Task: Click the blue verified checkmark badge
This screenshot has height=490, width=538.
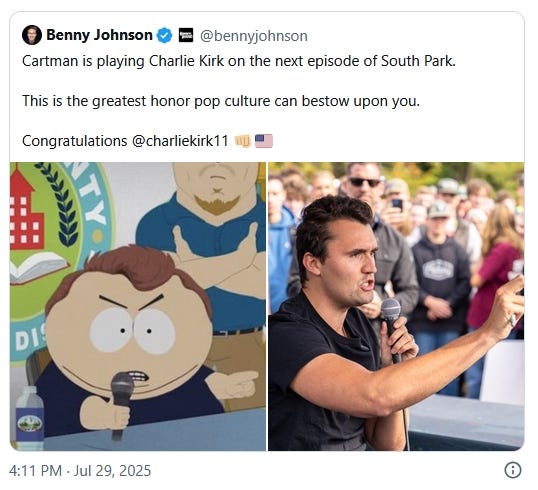Action: [x=164, y=35]
